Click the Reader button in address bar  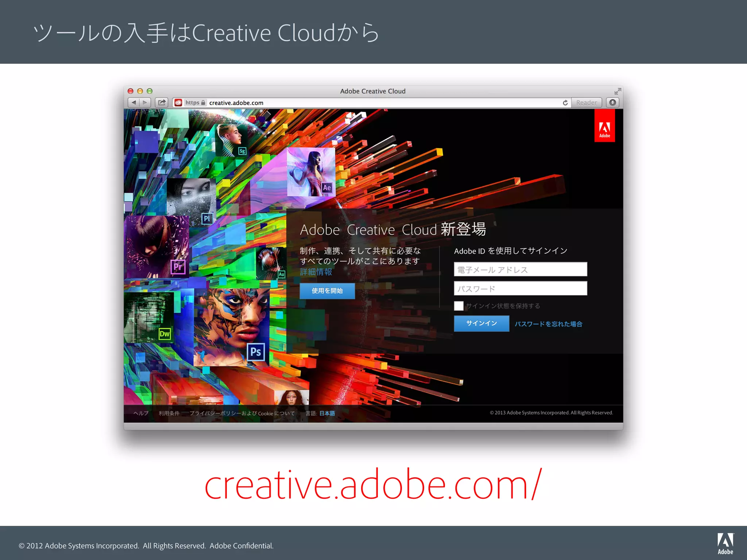587,103
